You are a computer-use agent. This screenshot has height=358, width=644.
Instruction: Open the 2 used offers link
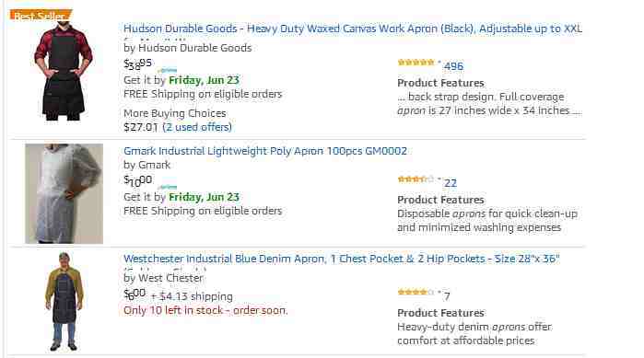[x=197, y=127]
